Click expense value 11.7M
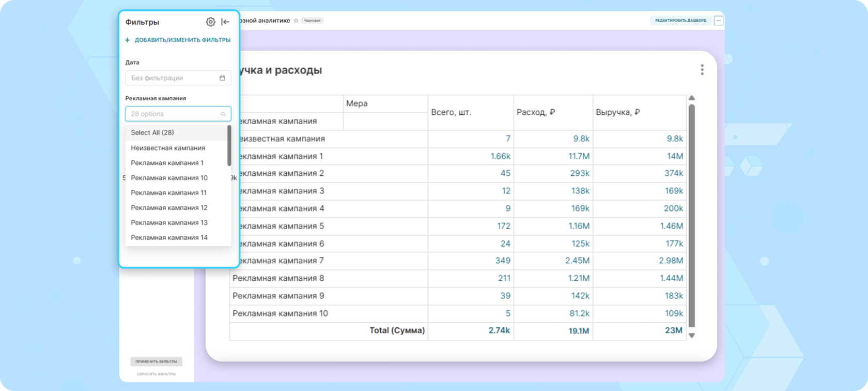Viewport: 868px width, 391px height. pos(579,156)
